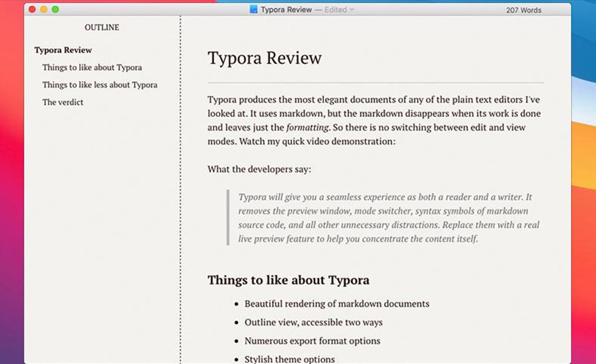This screenshot has height=364, width=596.
Task: Open the Edited dropdown chevron in title
Action: 352,10
